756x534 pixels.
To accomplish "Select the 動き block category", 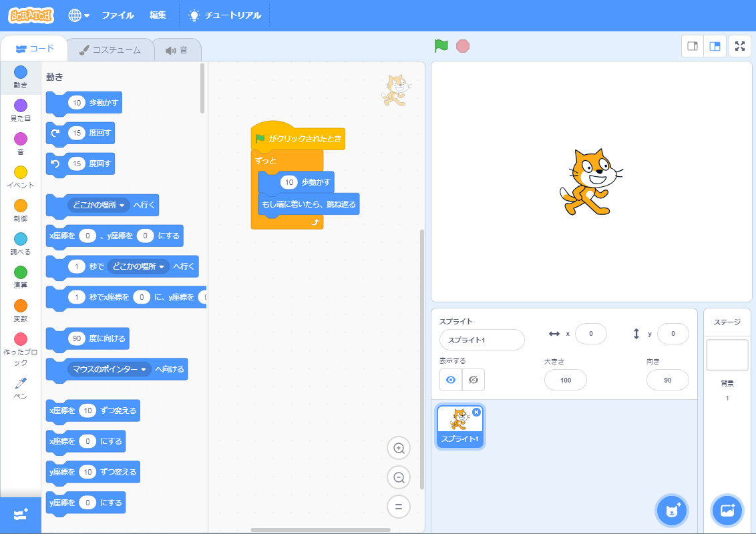I will pyautogui.click(x=20, y=77).
